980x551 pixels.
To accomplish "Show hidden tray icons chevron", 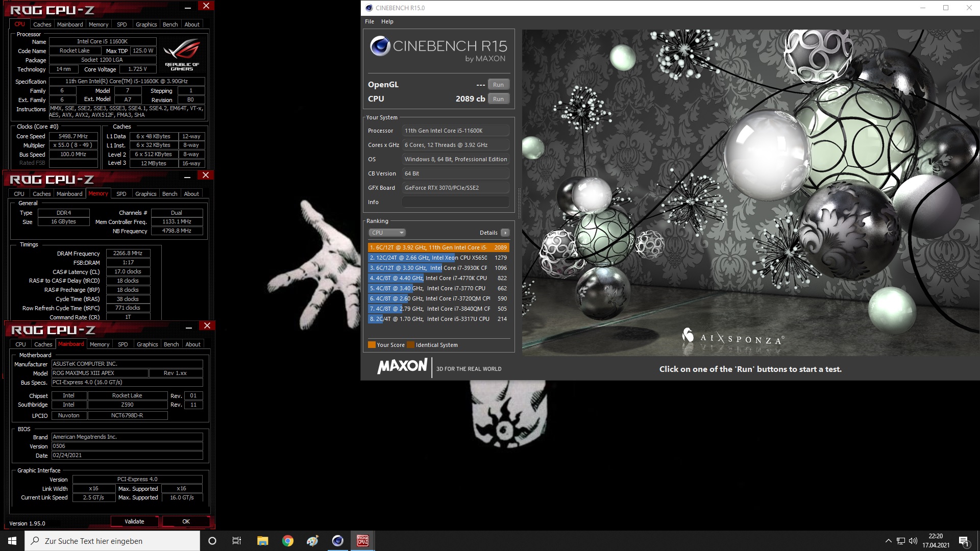I will [x=888, y=541].
